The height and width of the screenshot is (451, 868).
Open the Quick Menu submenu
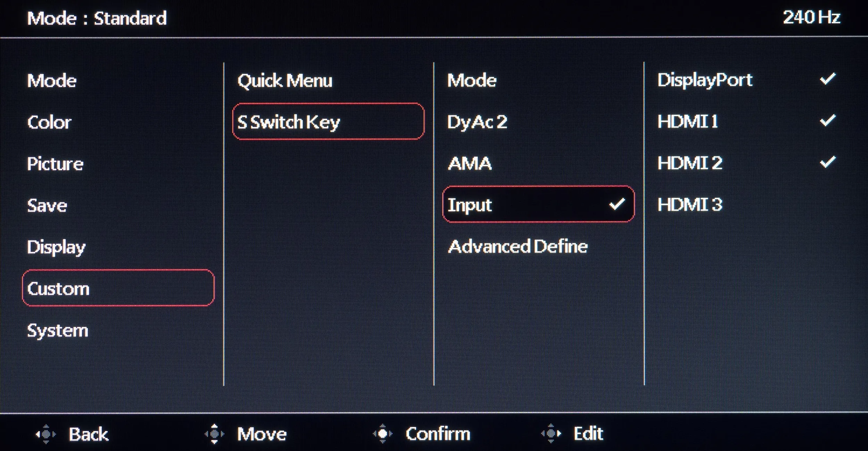(x=285, y=81)
